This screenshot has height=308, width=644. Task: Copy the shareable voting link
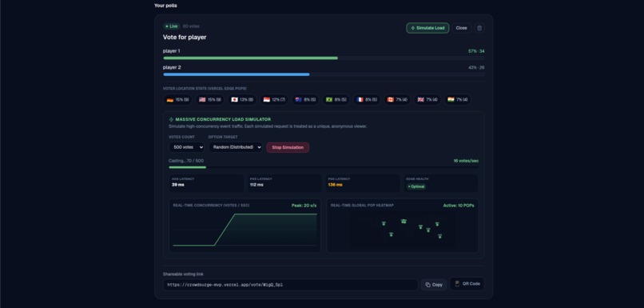coord(434,285)
